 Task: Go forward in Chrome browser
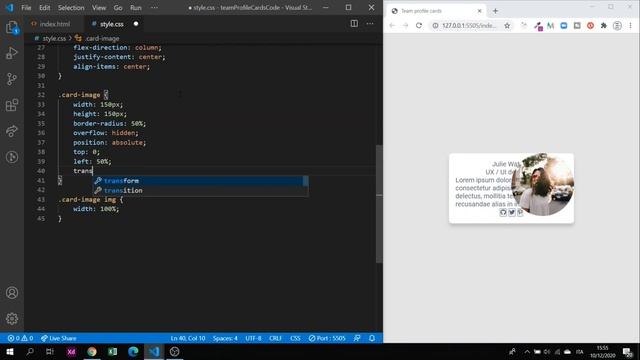click(x=405, y=25)
